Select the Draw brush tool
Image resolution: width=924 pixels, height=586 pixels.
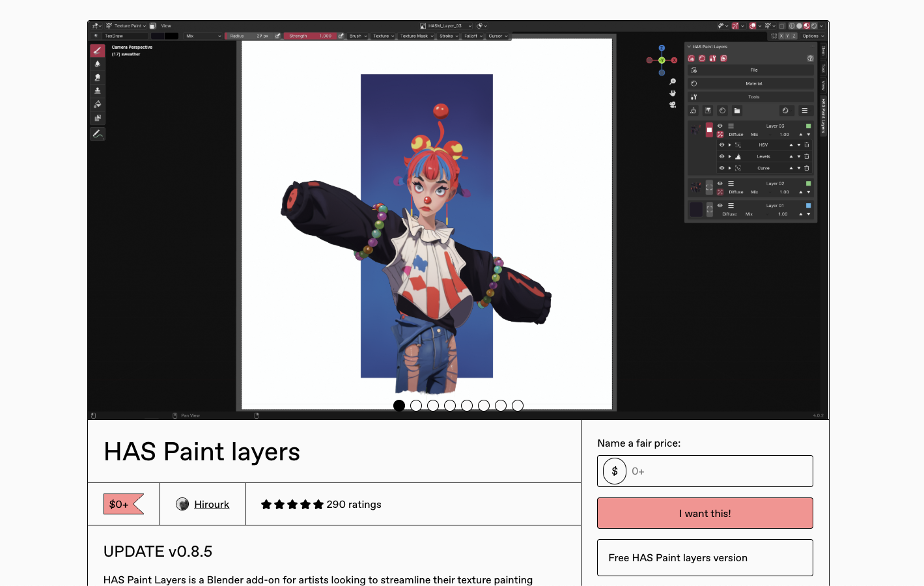(x=98, y=50)
